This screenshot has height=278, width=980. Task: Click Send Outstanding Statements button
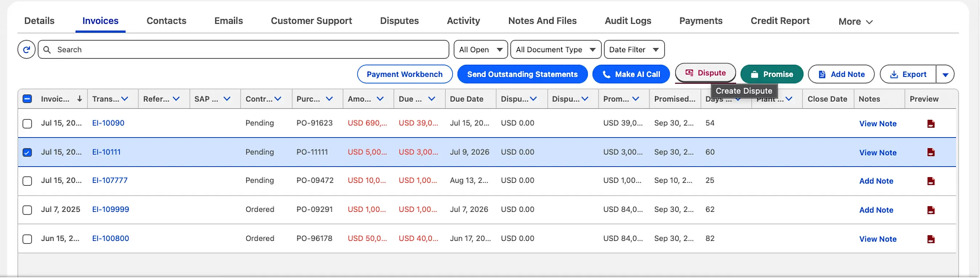(x=522, y=74)
